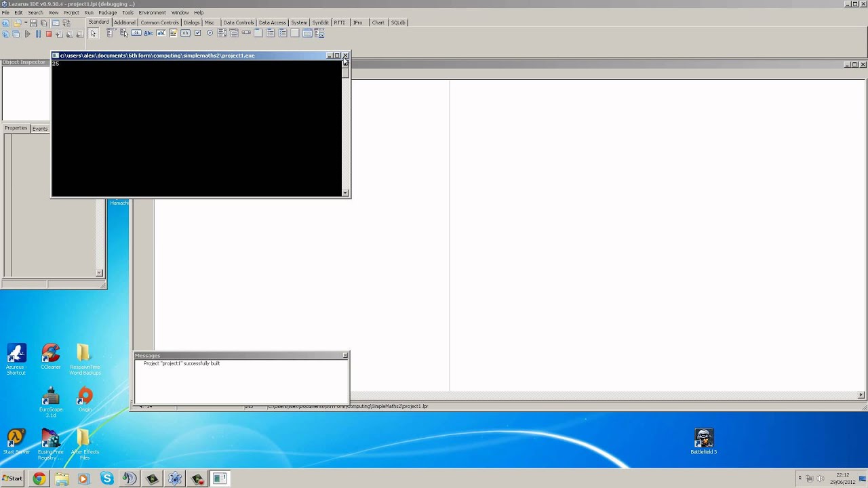Click the Show Desktop button at taskbar end
The width and height of the screenshot is (868, 488).
[x=863, y=479]
